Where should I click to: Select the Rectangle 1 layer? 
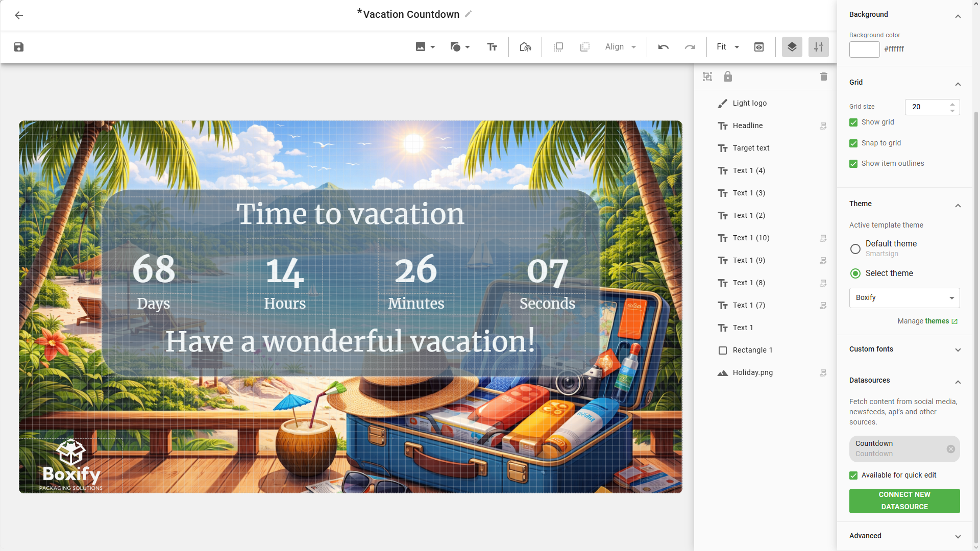(752, 350)
